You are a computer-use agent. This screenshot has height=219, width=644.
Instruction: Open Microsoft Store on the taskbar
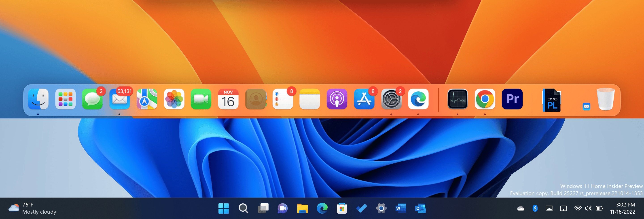[342, 208]
